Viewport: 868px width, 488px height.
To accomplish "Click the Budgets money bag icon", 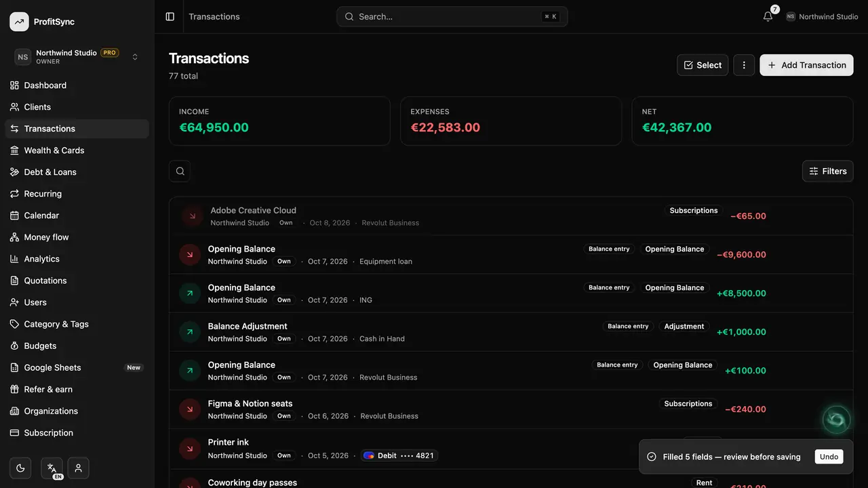I will pyautogui.click(x=14, y=346).
